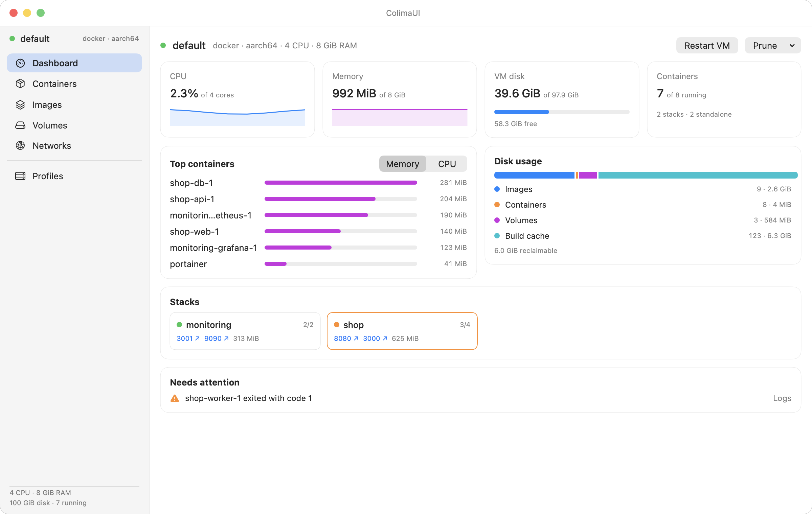The width and height of the screenshot is (812, 514).
Task: Click the arrow icon next to port 9090
Action: coord(226,338)
